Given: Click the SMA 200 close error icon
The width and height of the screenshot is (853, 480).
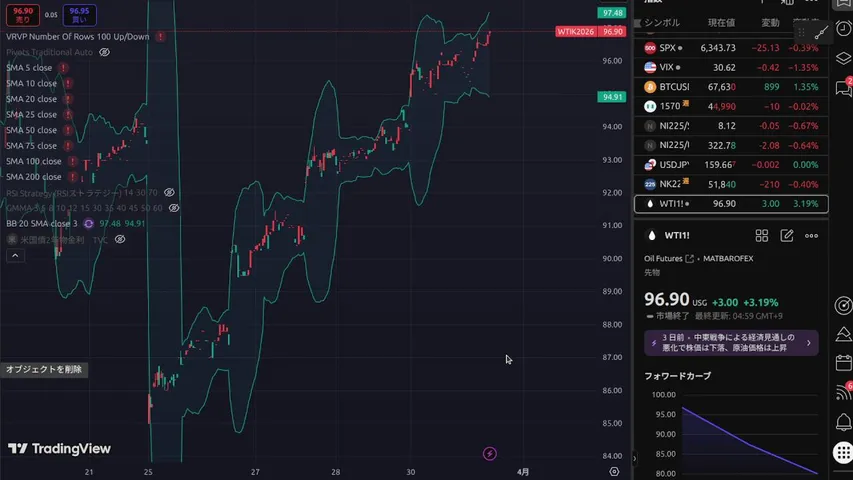Looking at the screenshot, I should 72,177.
